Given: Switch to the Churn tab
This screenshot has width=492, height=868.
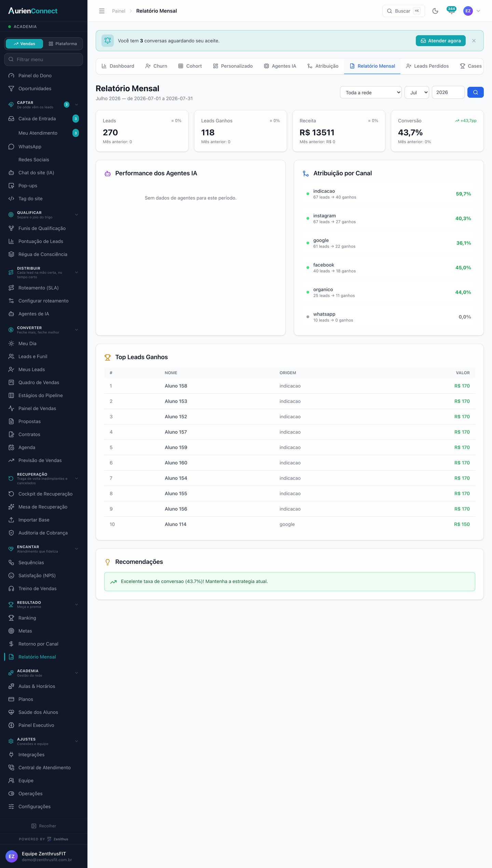Looking at the screenshot, I should pos(156,66).
